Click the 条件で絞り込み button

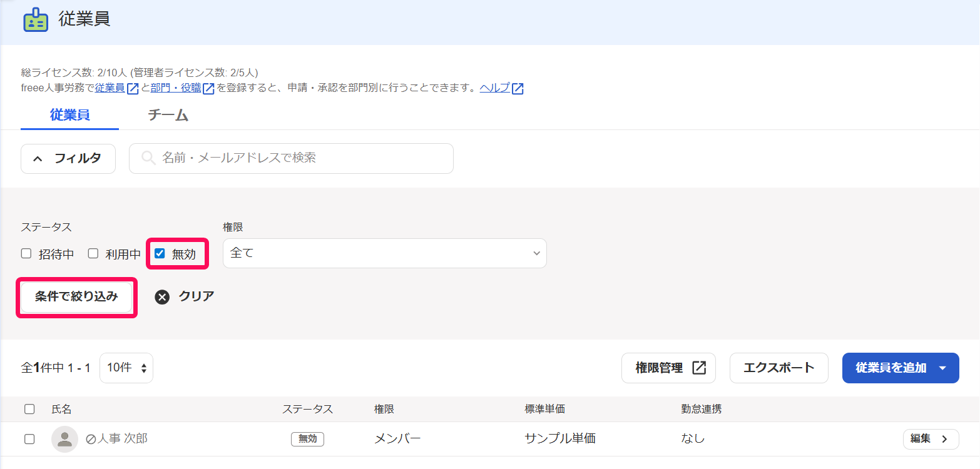pyautogui.click(x=76, y=297)
